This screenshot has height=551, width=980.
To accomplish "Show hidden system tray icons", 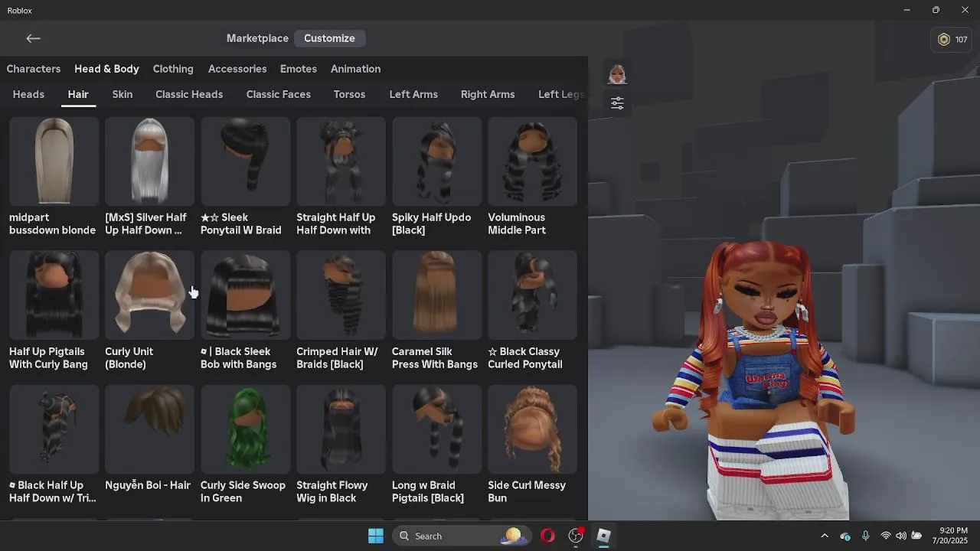I will coord(825,536).
